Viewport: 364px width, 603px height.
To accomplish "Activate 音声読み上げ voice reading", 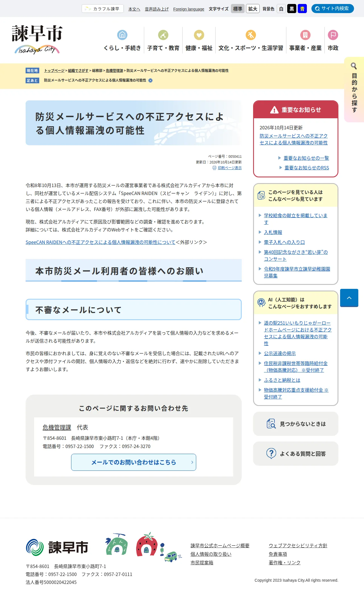I will (x=157, y=9).
